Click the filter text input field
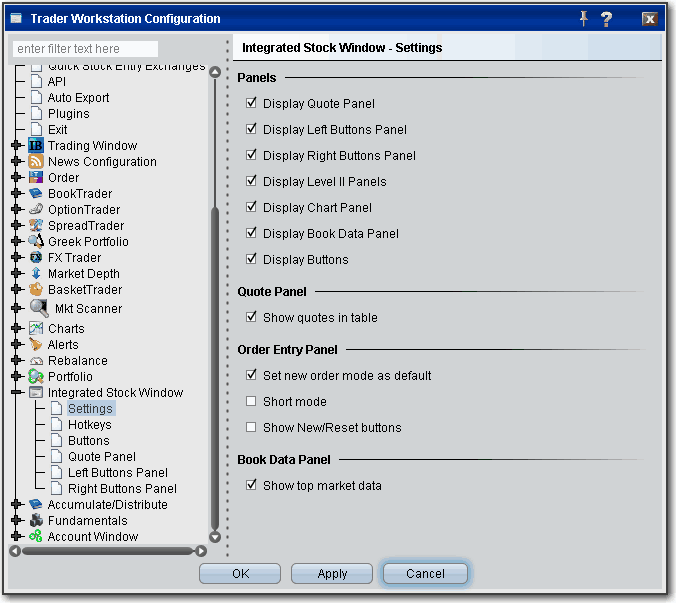Image resolution: width=676 pixels, height=603 pixels. click(x=85, y=49)
